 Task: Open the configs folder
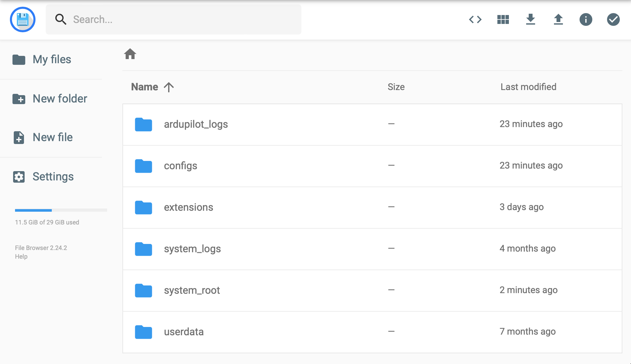(180, 165)
